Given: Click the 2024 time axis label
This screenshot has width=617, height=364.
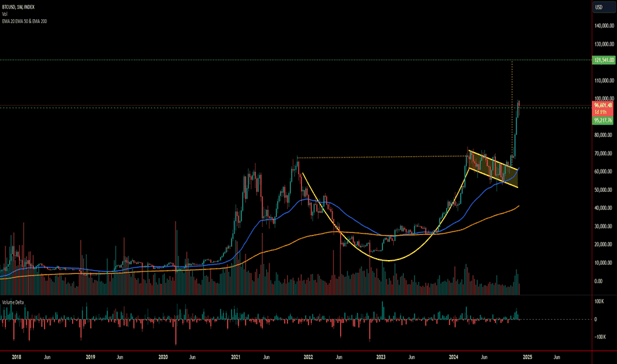Looking at the screenshot, I should [x=453, y=357].
